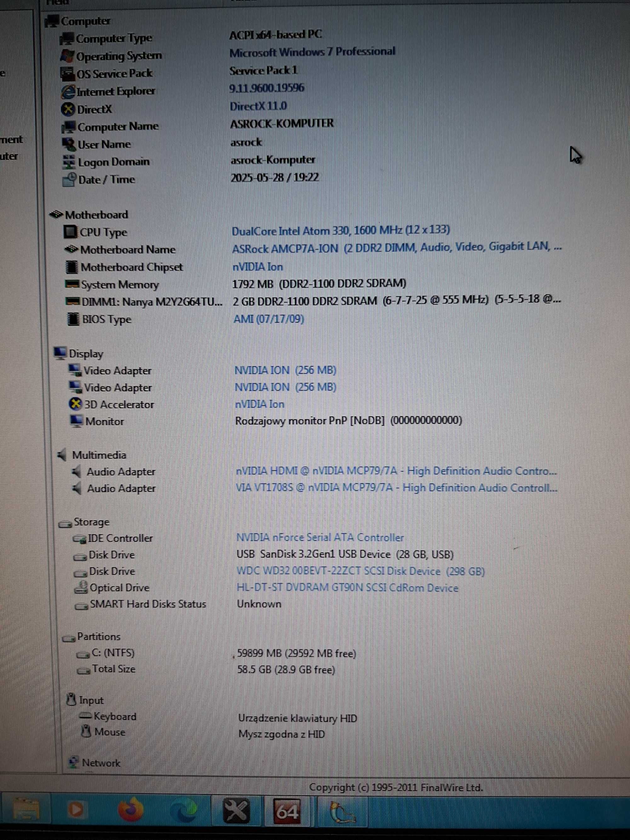Click the 3D Accelerator icon

(x=76, y=404)
